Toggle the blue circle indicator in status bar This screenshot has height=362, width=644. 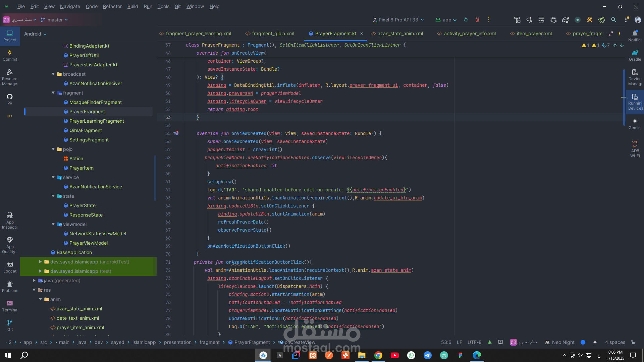point(583,342)
